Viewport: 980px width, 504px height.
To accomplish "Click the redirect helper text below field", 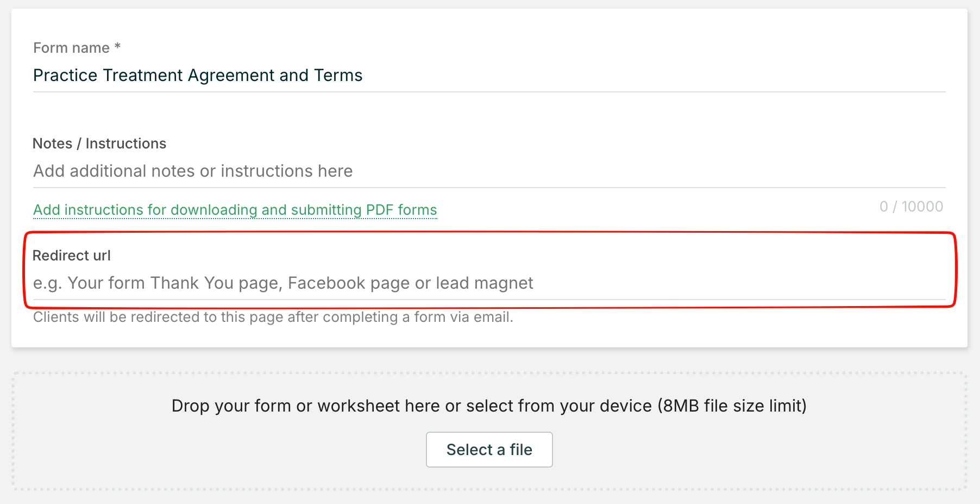I will 273,317.
